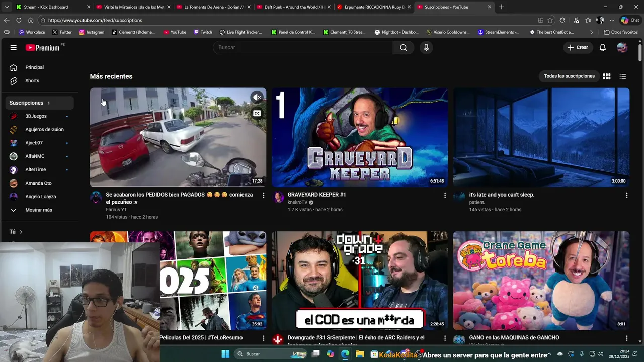Open the YouTube hamburger guide menu

coord(13,47)
